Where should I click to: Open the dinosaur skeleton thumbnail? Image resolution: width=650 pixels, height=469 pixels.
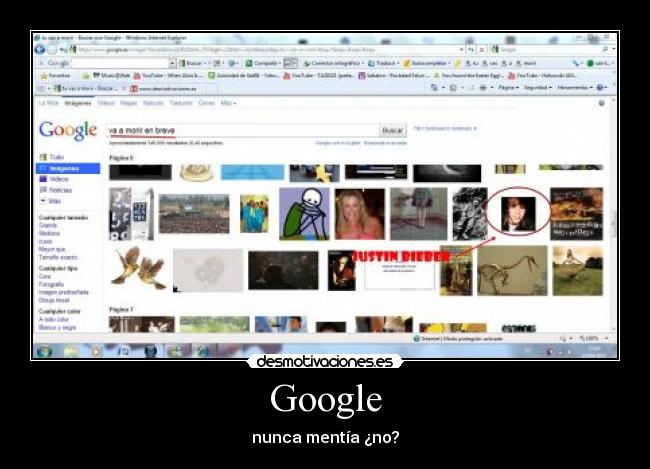(512, 270)
